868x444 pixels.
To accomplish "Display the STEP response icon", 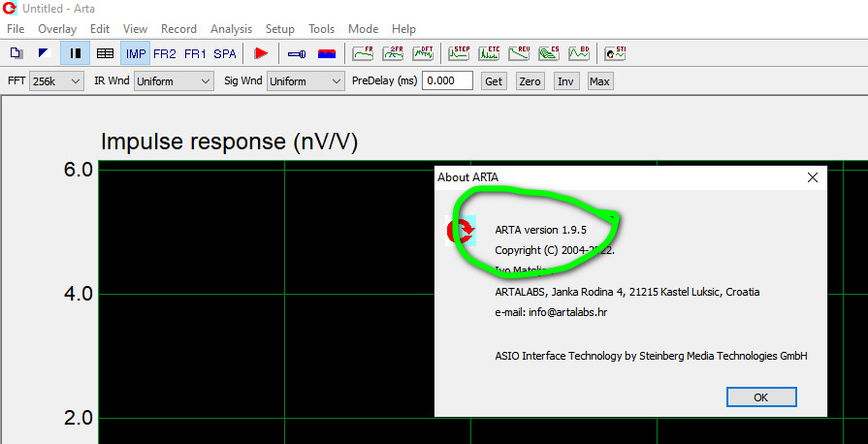I will click(459, 53).
